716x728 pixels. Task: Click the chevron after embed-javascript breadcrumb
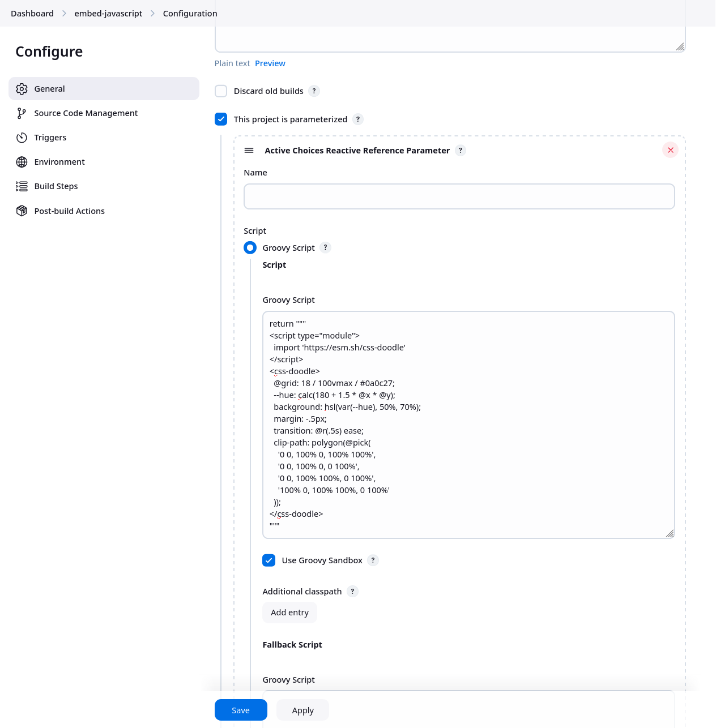[152, 14]
